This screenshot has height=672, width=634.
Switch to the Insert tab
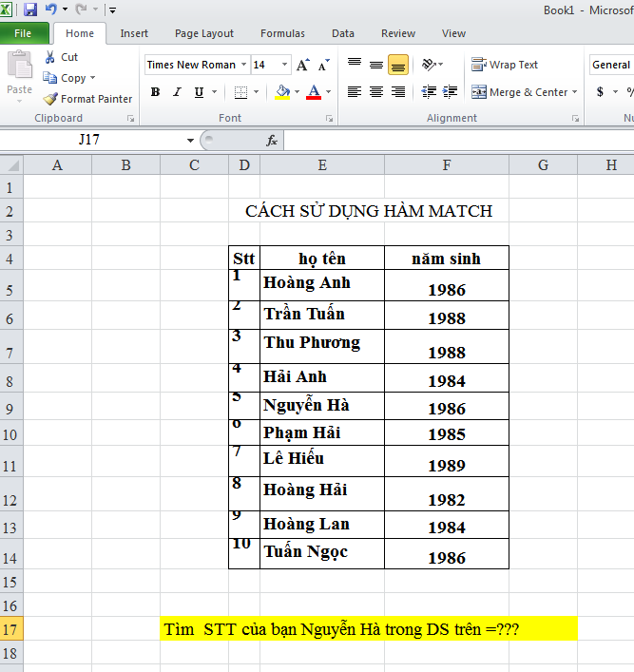pos(134,33)
